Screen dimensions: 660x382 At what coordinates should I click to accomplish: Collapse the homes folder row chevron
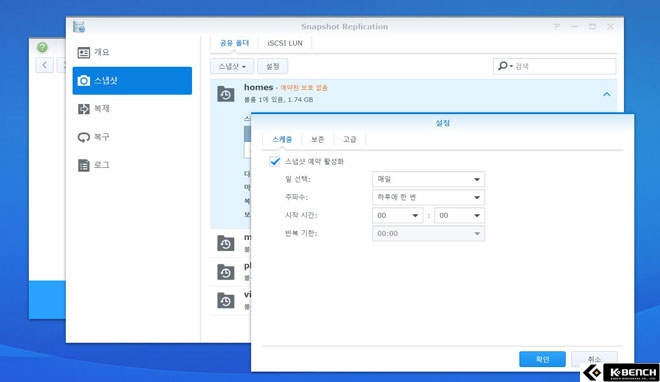coord(607,94)
